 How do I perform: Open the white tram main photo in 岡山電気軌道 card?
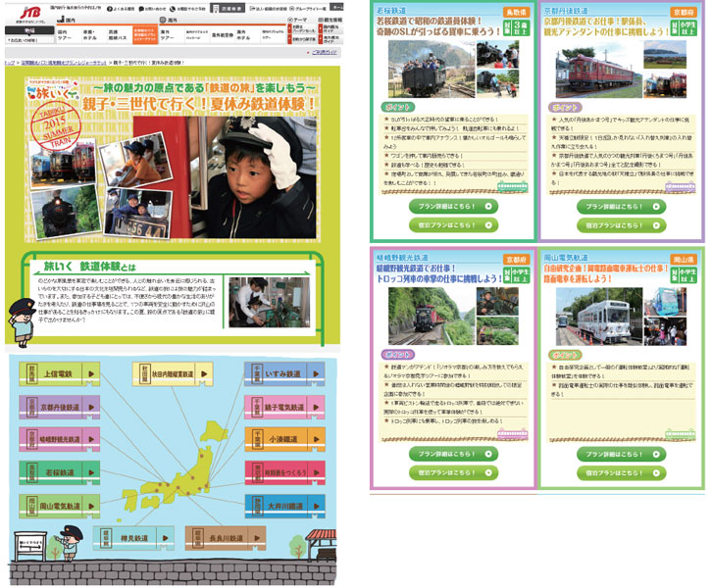point(599,317)
